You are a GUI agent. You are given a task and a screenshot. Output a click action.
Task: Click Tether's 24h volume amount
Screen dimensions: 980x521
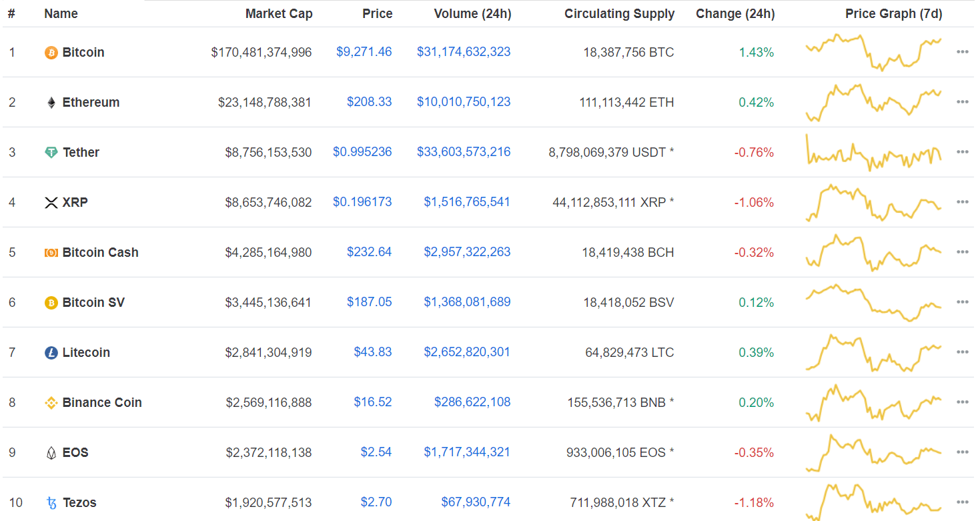(464, 151)
